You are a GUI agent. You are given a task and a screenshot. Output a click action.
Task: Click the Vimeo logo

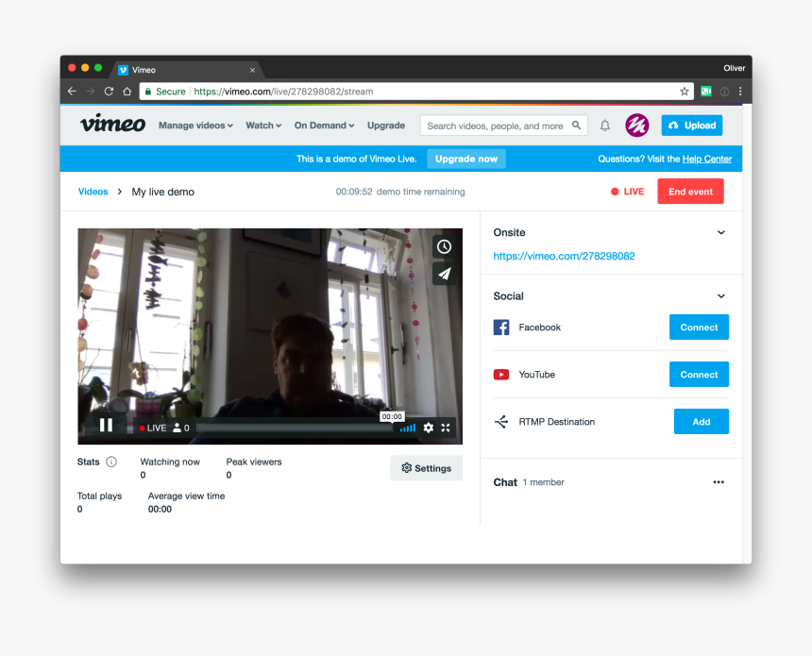point(112,125)
